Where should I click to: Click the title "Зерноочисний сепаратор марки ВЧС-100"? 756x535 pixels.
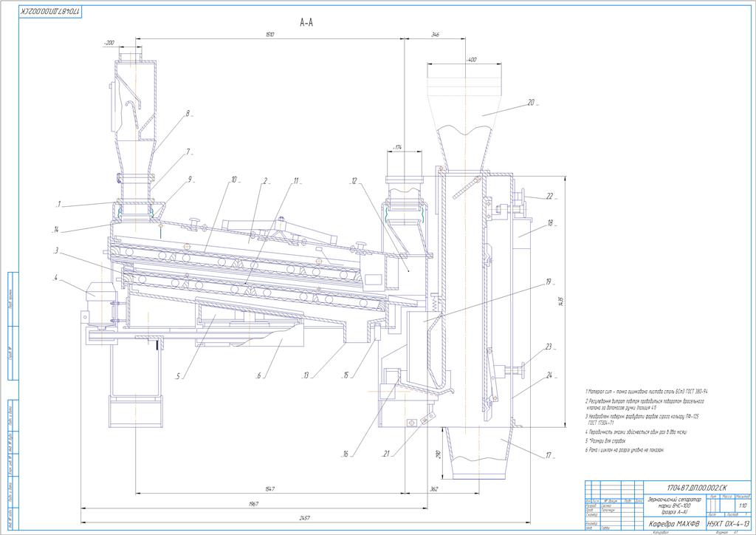(675, 502)
